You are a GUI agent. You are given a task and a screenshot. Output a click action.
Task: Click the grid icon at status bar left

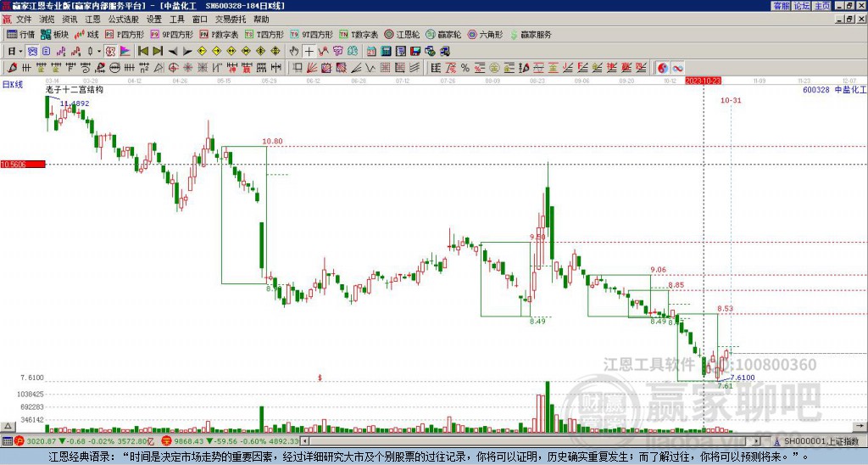point(7,441)
